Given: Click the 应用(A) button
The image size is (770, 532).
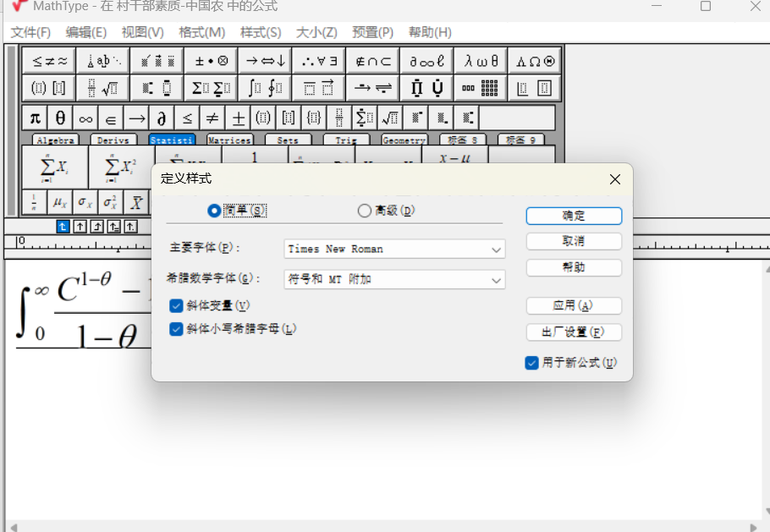Looking at the screenshot, I should 574,306.
